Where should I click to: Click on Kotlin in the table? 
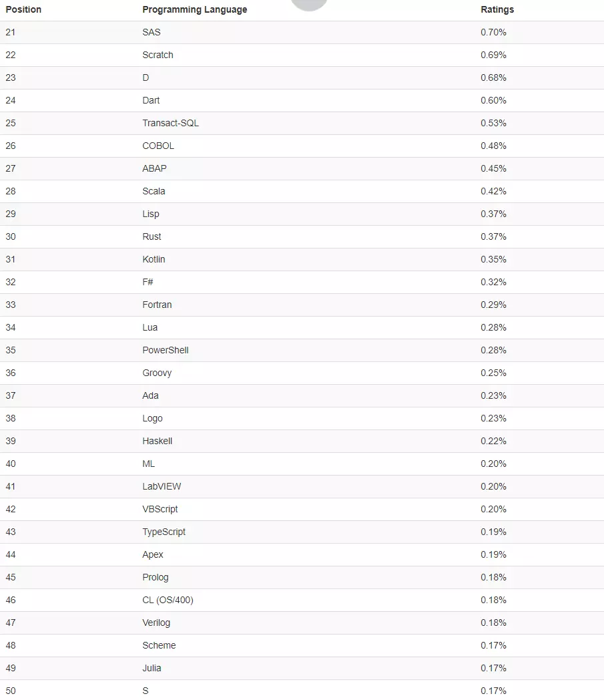pos(154,259)
